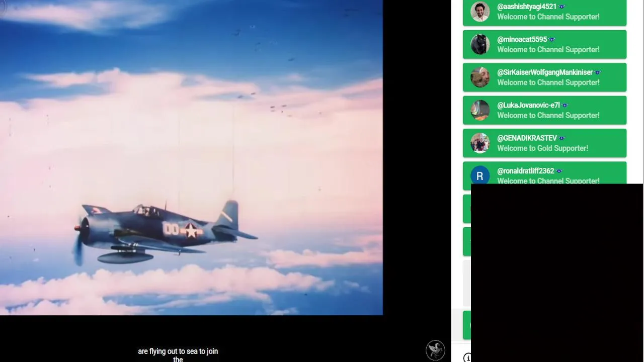
Task: Click the Gold Supporter badge beside @GENADIKRASTEV
Action: pyautogui.click(x=562, y=138)
